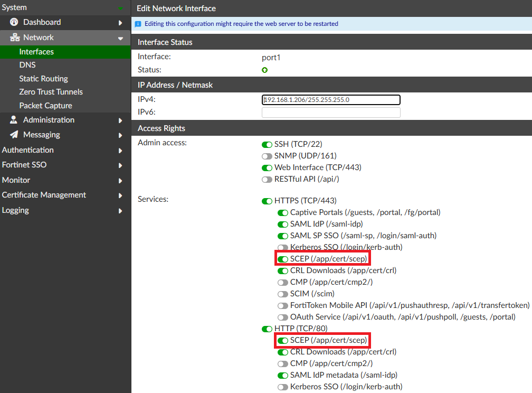Expand Authentication menu arrow
Image resolution: width=532 pixels, height=393 pixels.
click(x=120, y=151)
